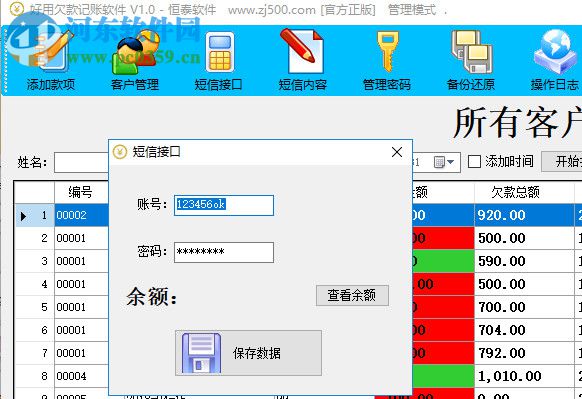Open the date picker calendar dropdown

coord(444,162)
